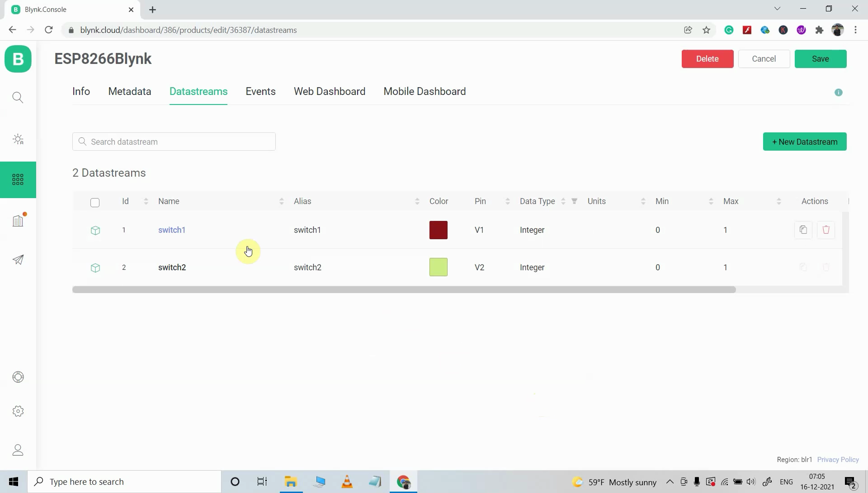This screenshot has width=868, height=493.
Task: Open the organization building sidebar icon
Action: [18, 220]
